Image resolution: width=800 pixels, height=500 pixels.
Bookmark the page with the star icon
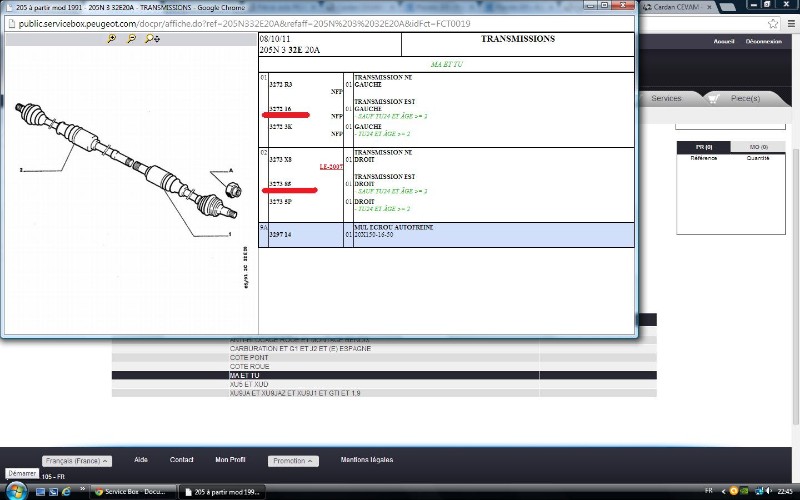point(773,23)
